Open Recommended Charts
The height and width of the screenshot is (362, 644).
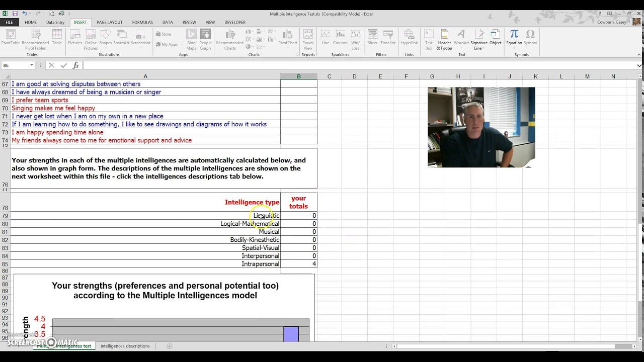tap(229, 39)
